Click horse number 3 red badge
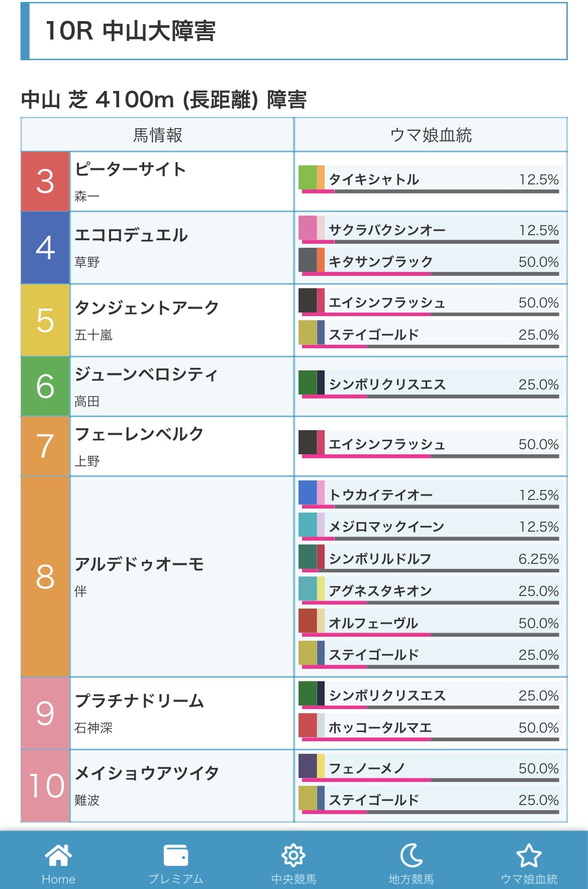 (x=45, y=181)
